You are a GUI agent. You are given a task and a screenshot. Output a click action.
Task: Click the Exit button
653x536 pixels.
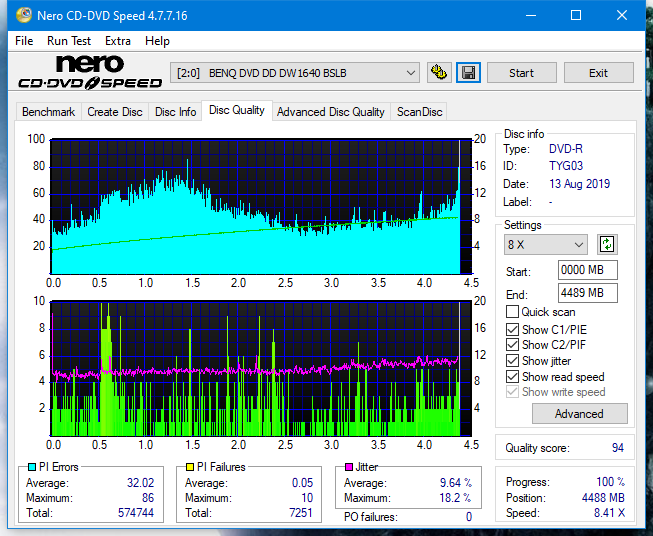598,73
